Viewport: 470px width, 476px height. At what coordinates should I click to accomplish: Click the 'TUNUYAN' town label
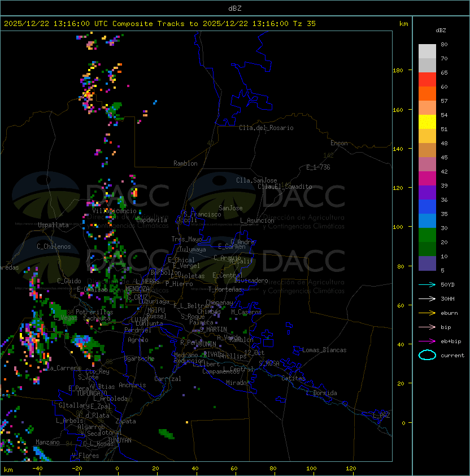point(120,440)
